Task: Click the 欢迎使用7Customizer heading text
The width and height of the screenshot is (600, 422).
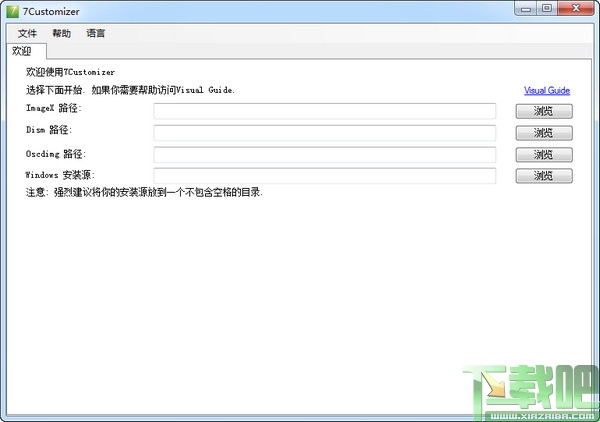Action: tap(70, 72)
